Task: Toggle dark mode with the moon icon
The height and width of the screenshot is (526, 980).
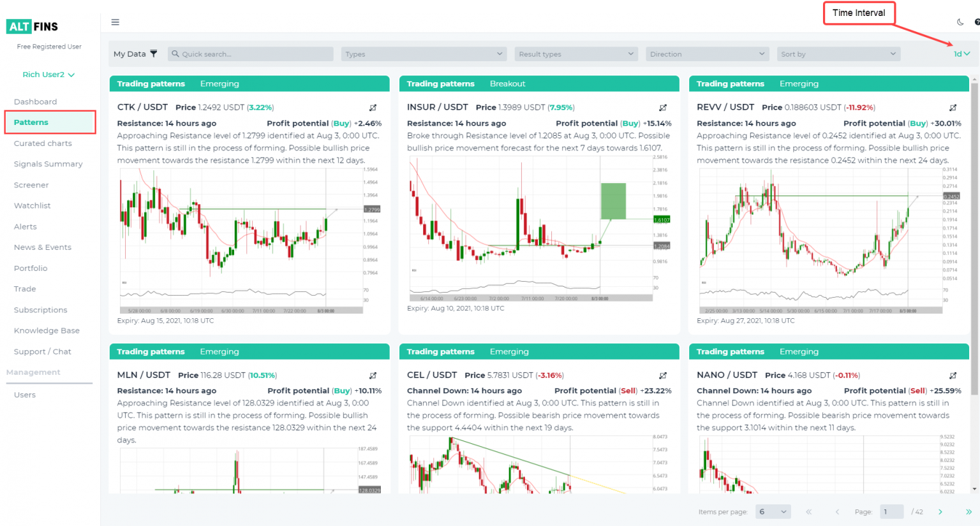Action: click(x=960, y=22)
